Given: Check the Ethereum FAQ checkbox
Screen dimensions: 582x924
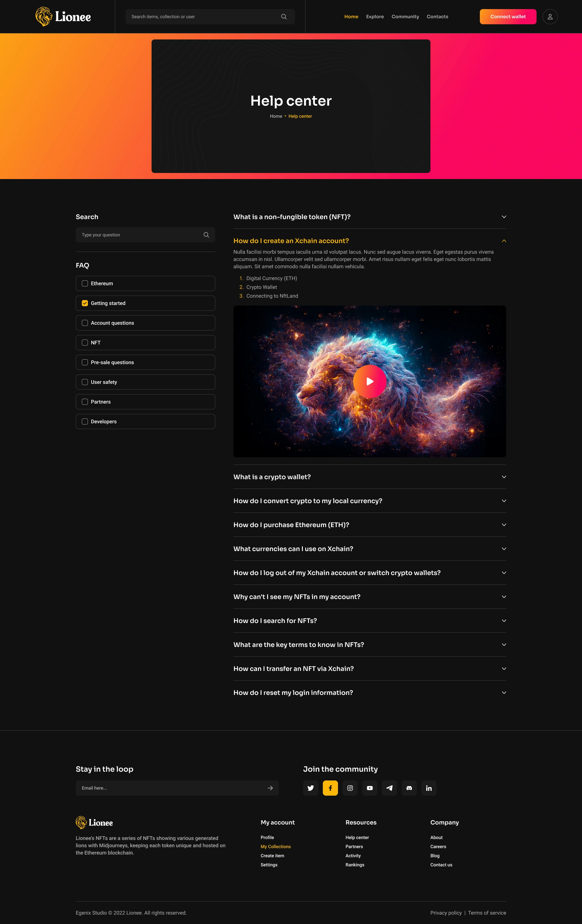Looking at the screenshot, I should [85, 283].
